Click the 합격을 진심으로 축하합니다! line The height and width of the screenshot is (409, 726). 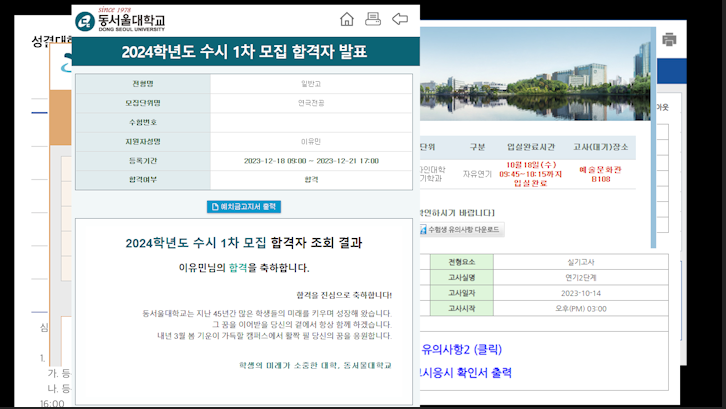(344, 295)
